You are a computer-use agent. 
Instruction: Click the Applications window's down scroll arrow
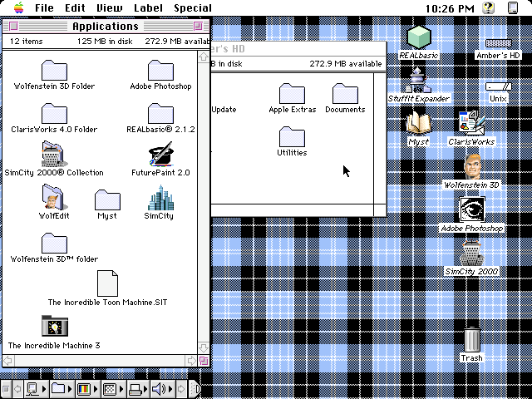[x=203, y=347]
